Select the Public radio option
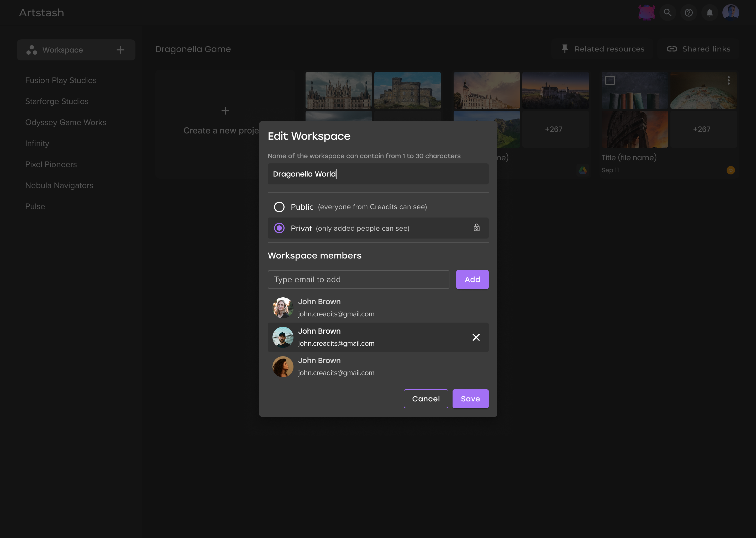This screenshot has width=756, height=538. pyautogui.click(x=279, y=207)
